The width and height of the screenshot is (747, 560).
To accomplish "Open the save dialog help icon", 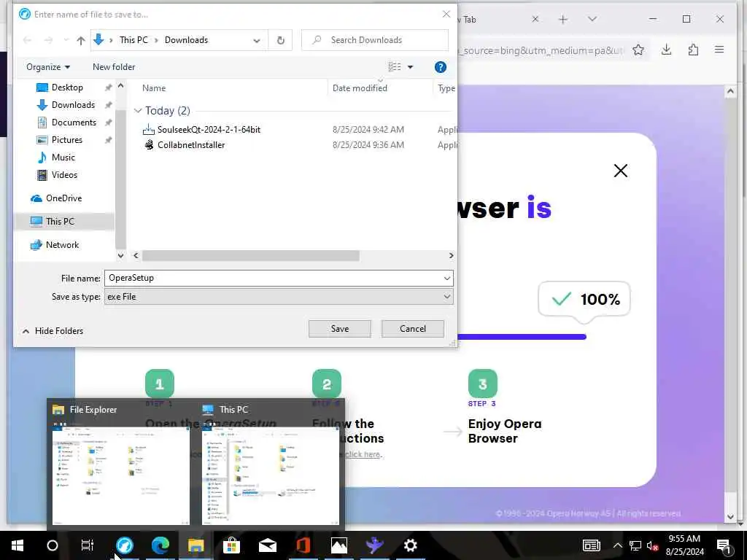I will click(x=440, y=67).
